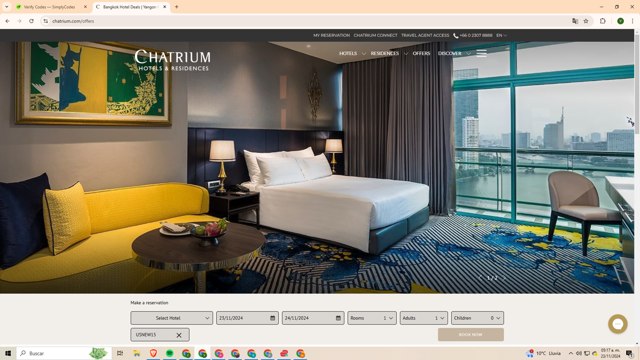Go back to the previous page
640x360 pixels.
(7, 21)
